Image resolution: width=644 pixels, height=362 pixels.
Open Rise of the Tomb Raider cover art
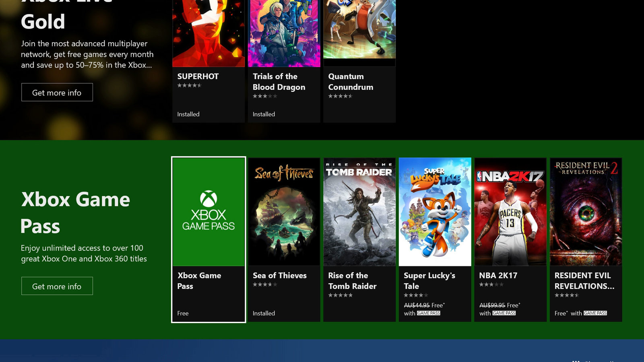point(359,212)
